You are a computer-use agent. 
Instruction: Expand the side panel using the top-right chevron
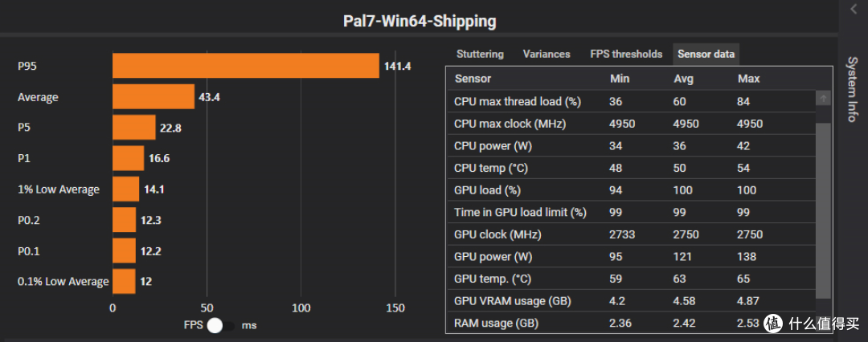click(853, 8)
